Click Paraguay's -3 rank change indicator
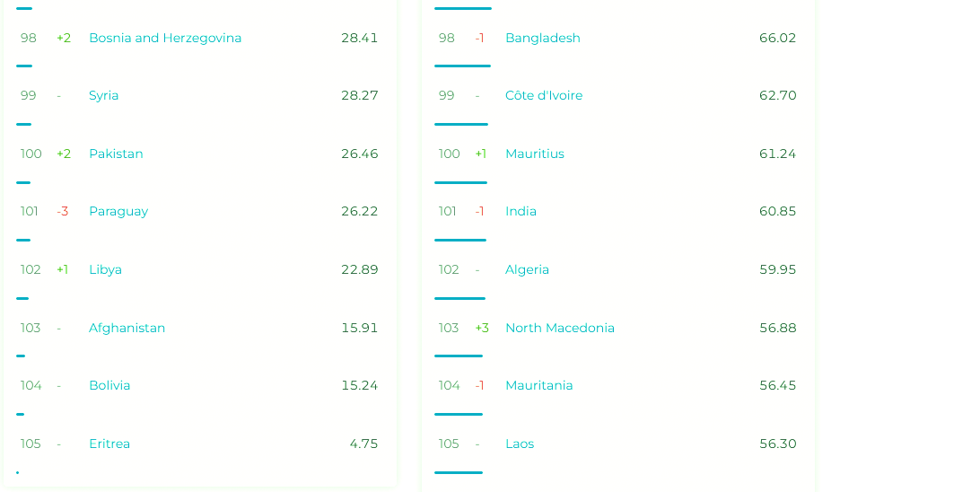 coord(63,212)
